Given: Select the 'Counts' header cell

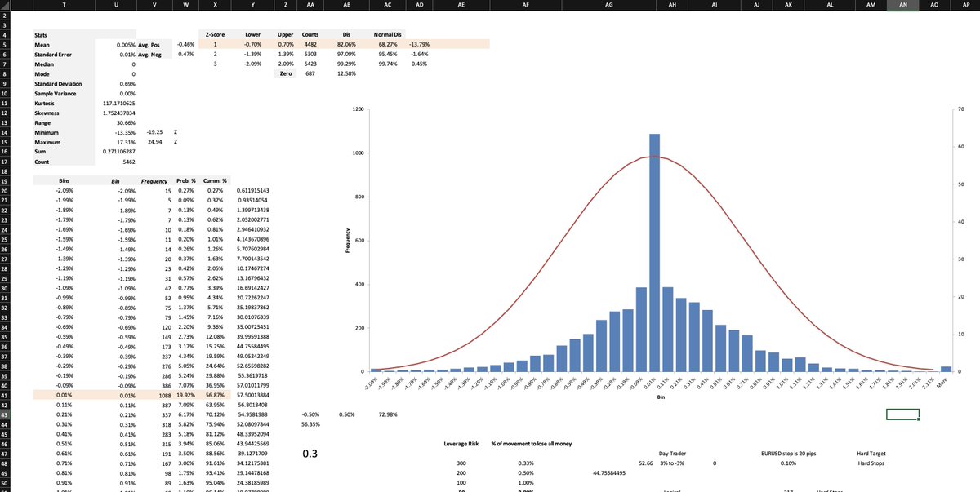Looking at the screenshot, I should [x=310, y=35].
